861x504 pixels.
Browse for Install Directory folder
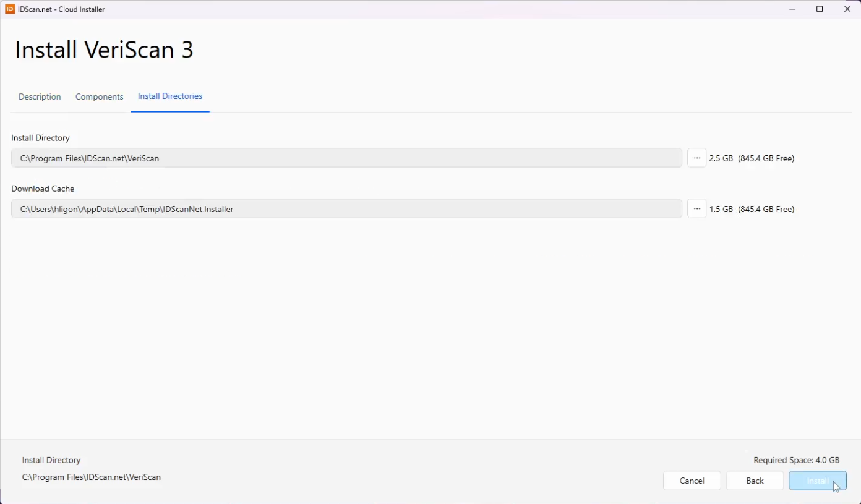coord(697,158)
